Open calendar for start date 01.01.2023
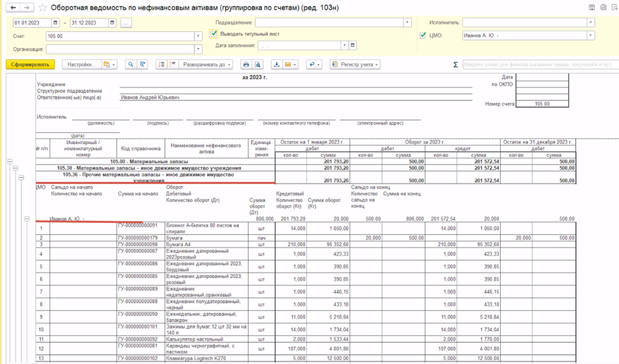619x364 pixels. [56, 23]
